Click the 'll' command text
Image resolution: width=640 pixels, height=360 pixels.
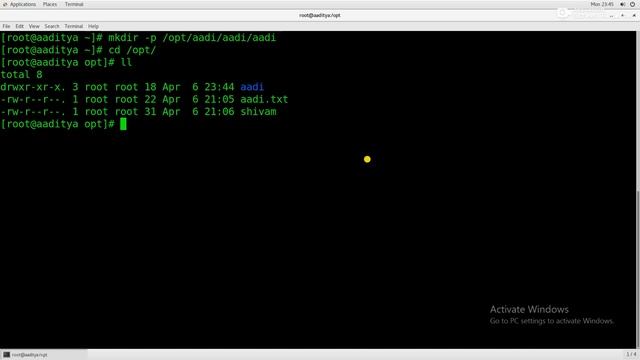[x=126, y=62]
